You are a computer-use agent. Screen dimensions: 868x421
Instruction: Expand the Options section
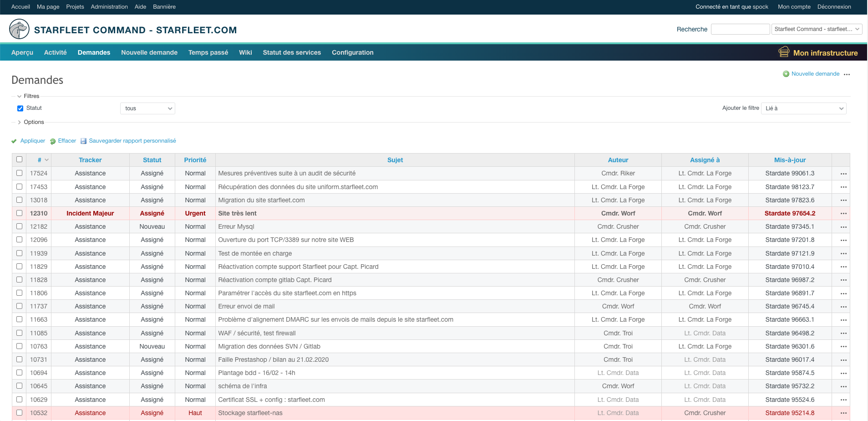tap(34, 122)
